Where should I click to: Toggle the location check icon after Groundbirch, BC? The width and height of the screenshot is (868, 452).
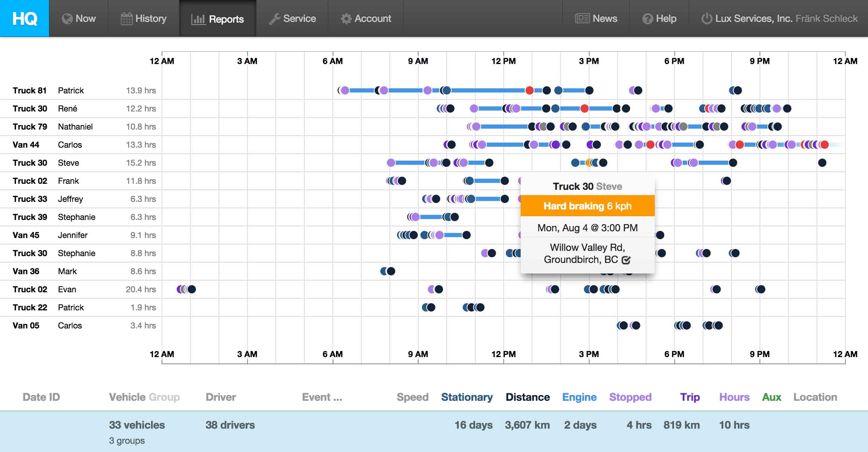[x=626, y=260]
